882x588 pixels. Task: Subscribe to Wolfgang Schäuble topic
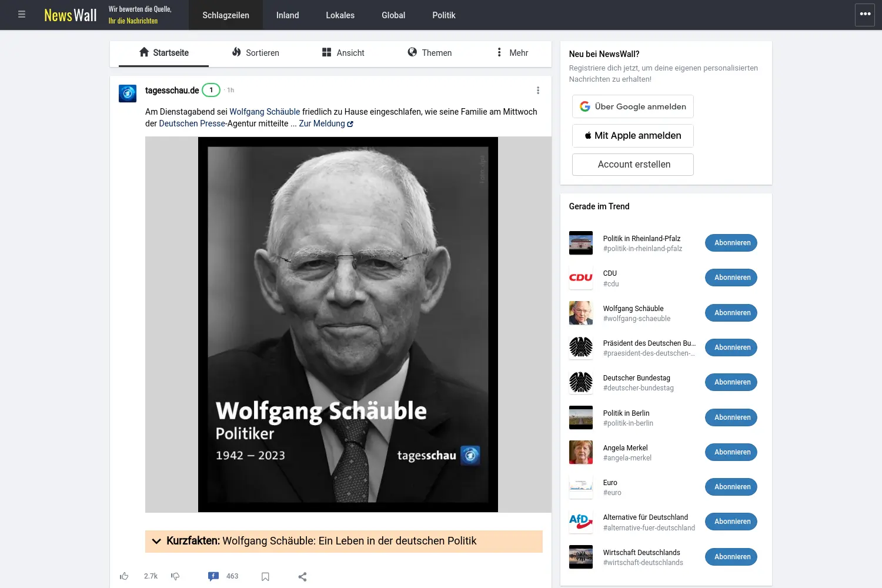coord(731,313)
